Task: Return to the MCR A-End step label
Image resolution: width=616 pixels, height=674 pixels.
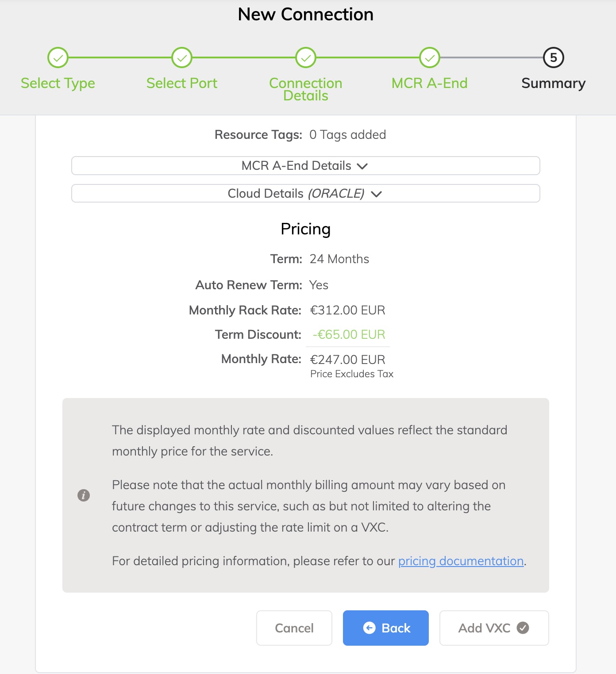Action: tap(430, 83)
